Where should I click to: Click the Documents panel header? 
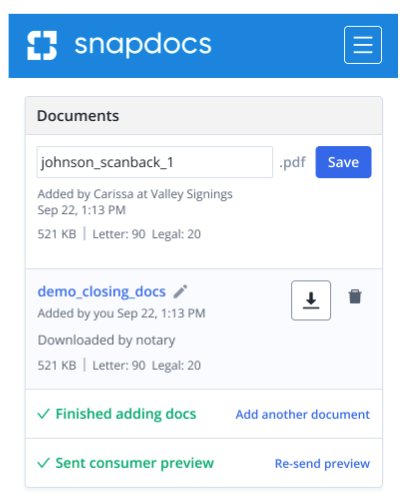point(204,116)
